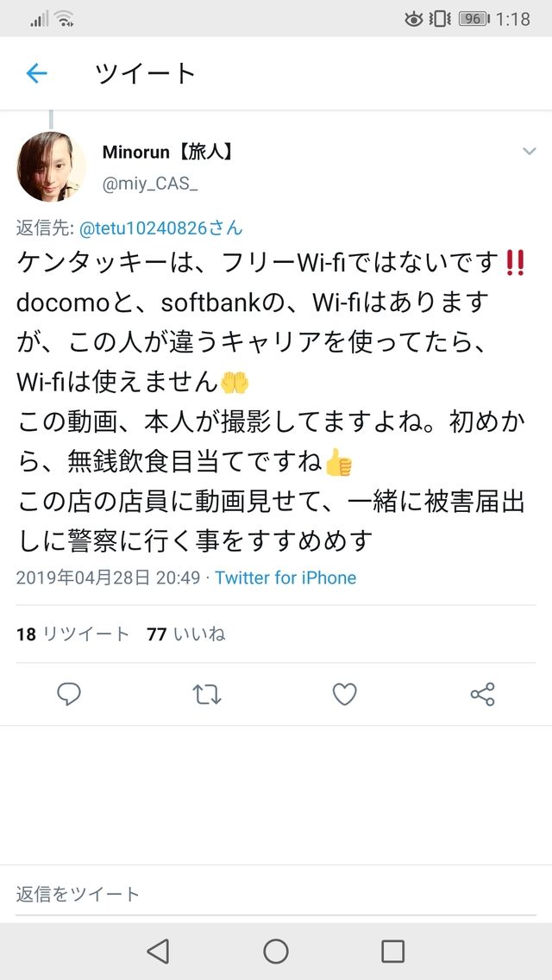The image size is (552, 980).
Task: Tap the Android recent apps square
Action: tap(392, 952)
